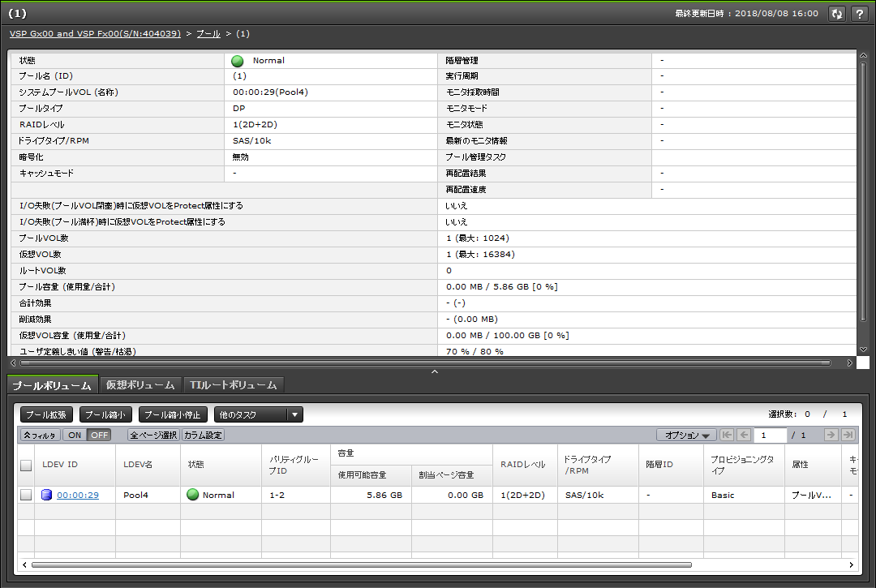Tick the checkbox for the Pool4 row
The height and width of the screenshot is (588, 876).
coord(27,495)
